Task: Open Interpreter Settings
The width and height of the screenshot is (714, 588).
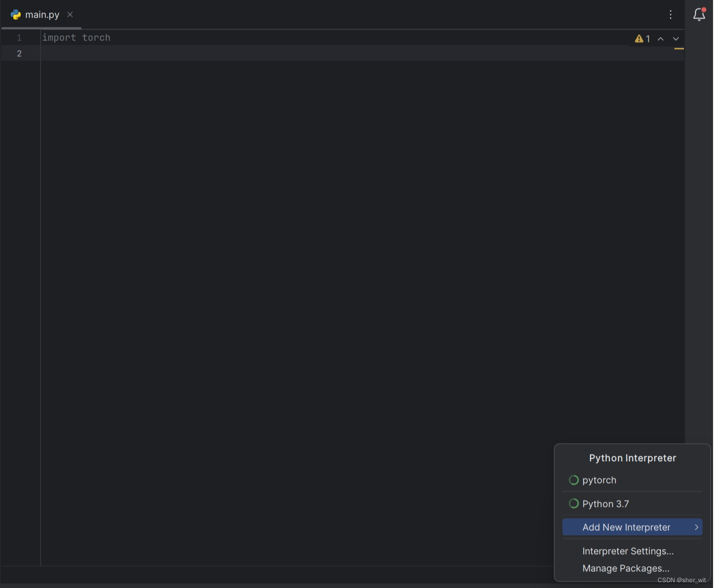Action: (x=628, y=551)
